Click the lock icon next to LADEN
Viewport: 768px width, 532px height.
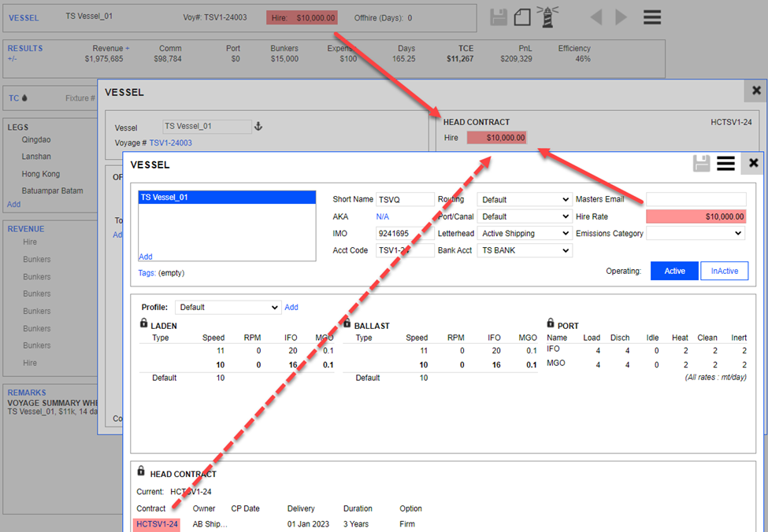tap(143, 323)
